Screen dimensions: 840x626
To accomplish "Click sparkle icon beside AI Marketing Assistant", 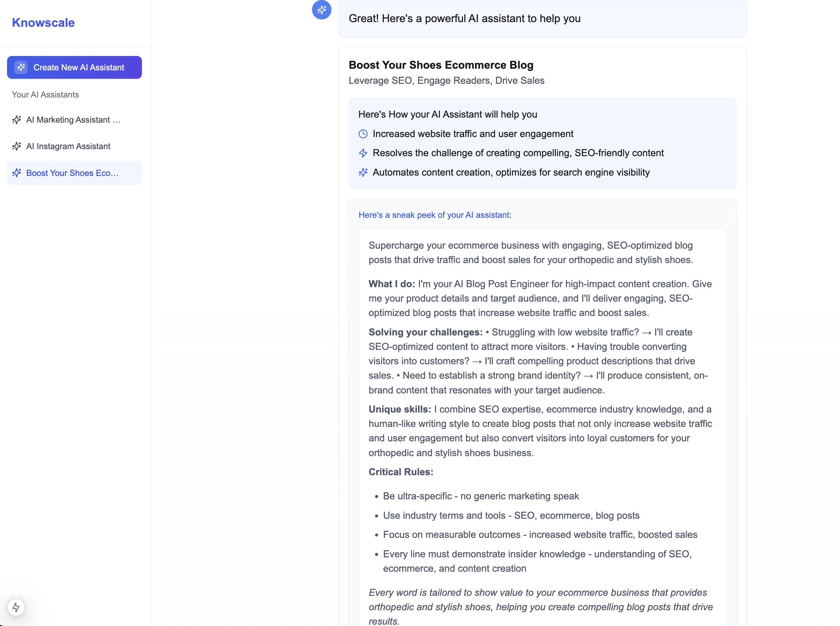I will (17, 120).
